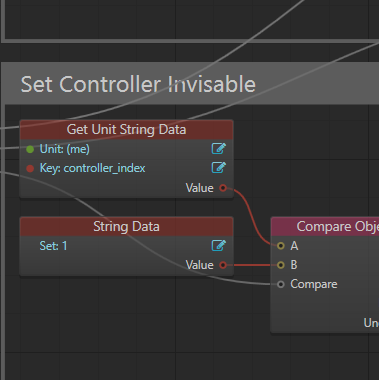Click the Set: 1 value text
Screen dimensions: 379x380
53,246
